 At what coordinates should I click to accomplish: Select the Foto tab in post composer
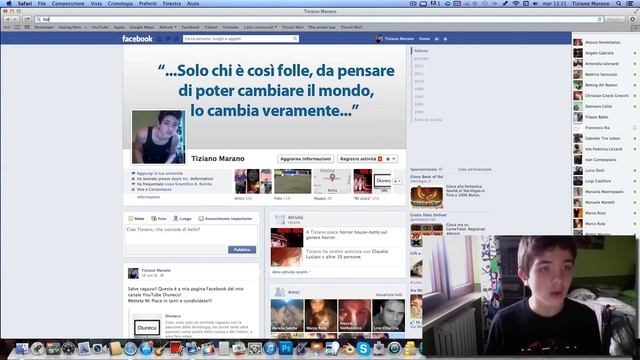point(159,219)
